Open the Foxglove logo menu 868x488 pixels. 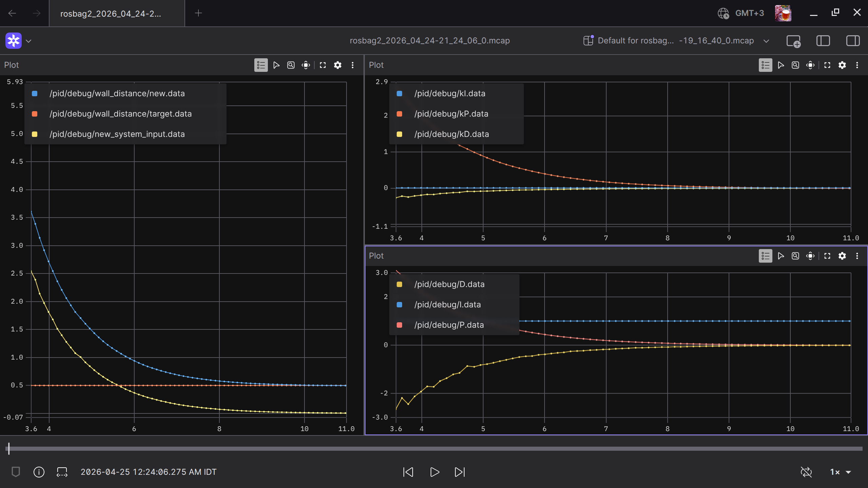tap(13, 40)
